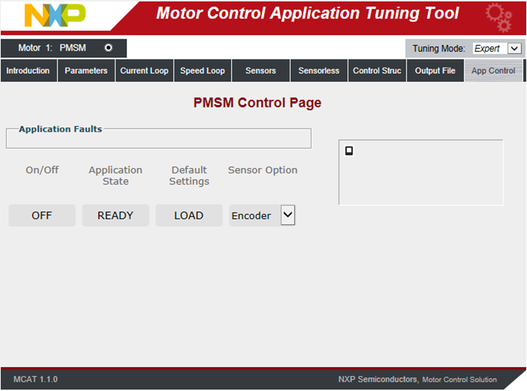Click the Application Faults box
527x391 pixels.
159,138
